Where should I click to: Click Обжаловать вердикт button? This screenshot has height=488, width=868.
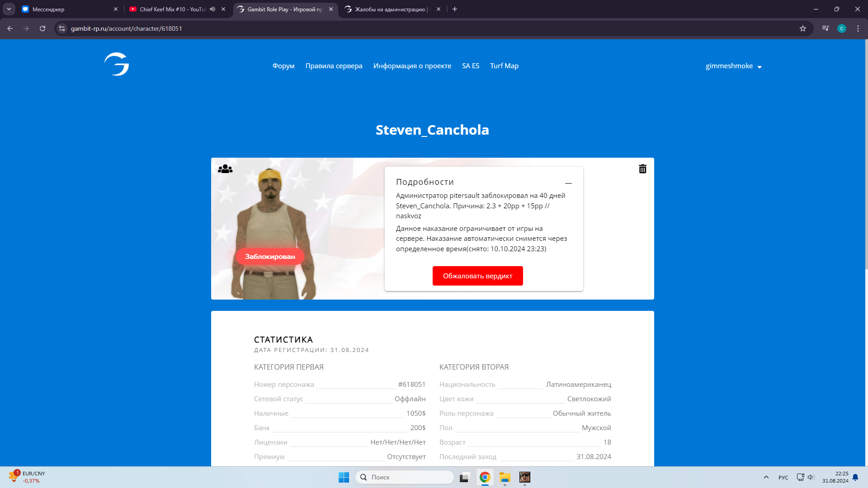[477, 276]
